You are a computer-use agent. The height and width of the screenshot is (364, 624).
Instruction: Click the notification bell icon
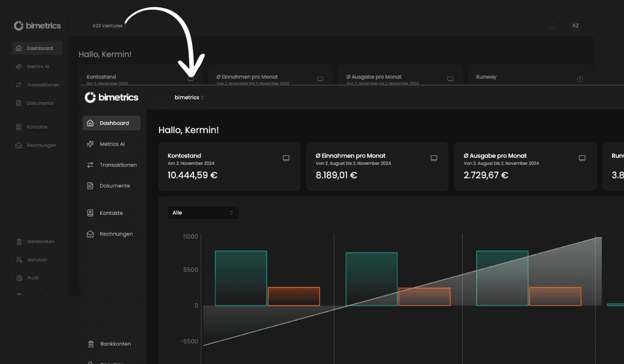552,25
